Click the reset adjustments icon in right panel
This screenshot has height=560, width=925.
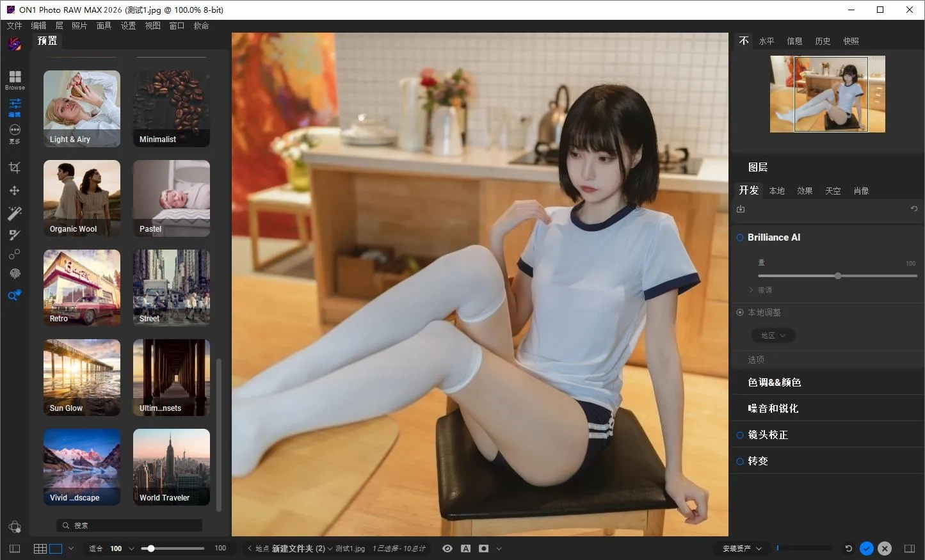pos(914,209)
